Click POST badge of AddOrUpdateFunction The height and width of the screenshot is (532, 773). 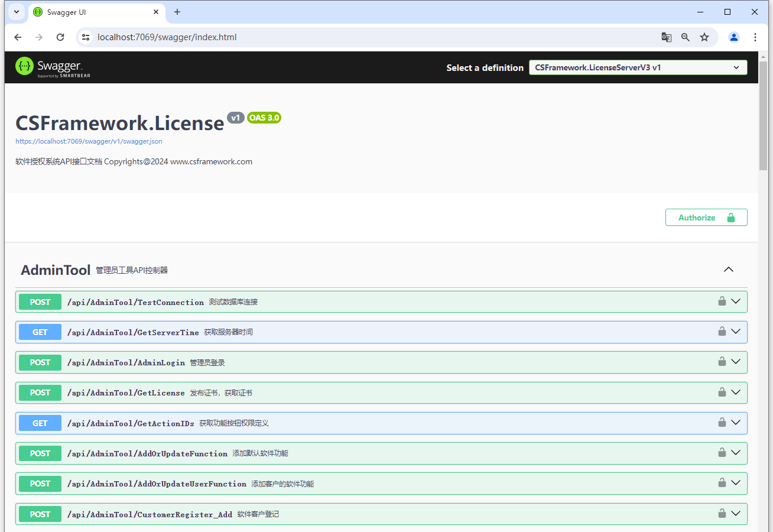(x=40, y=453)
